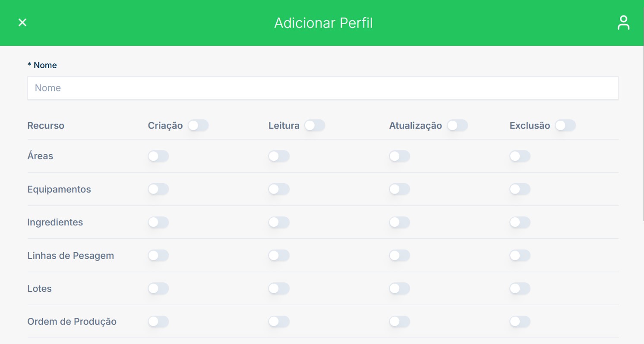Switch on Atualização for Ordem de Produção
This screenshot has width=644, height=344.
click(x=399, y=322)
